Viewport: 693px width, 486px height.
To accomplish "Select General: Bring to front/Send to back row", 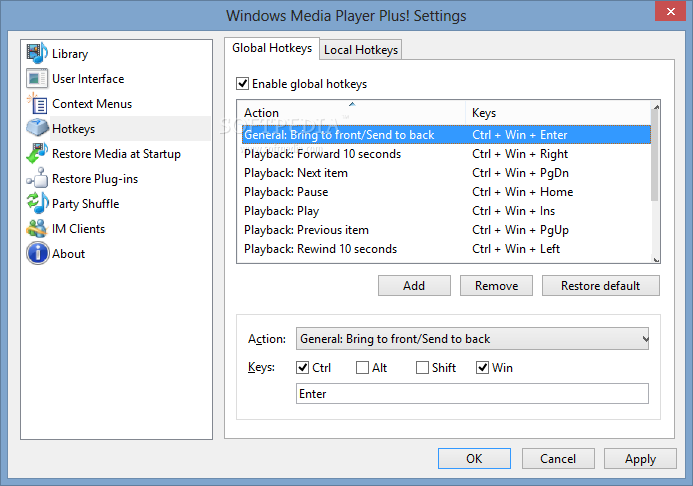I will (446, 135).
